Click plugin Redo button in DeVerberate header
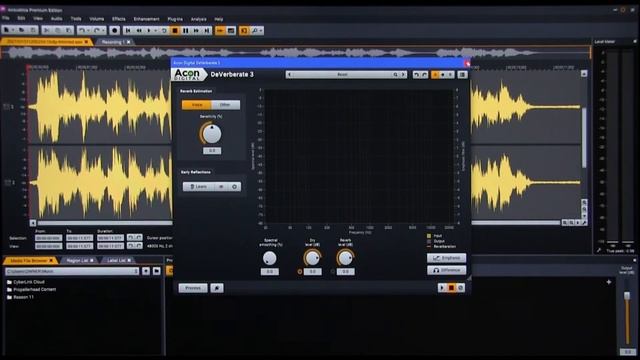 point(424,75)
